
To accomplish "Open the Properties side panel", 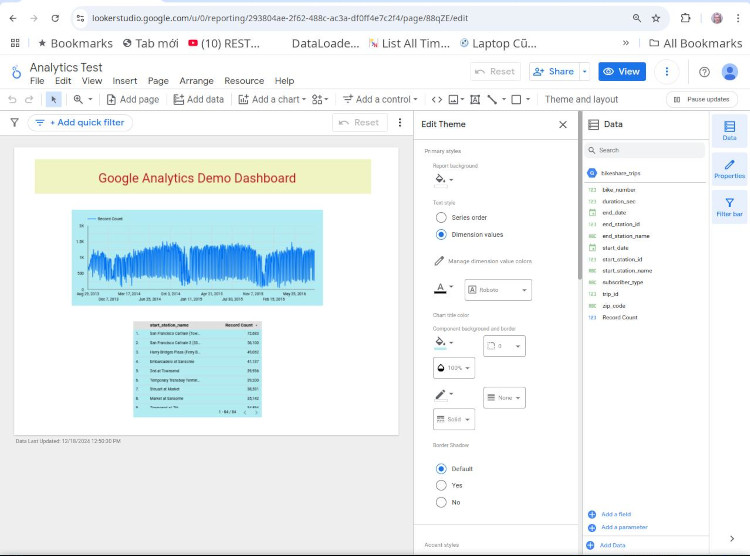I will [x=729, y=169].
